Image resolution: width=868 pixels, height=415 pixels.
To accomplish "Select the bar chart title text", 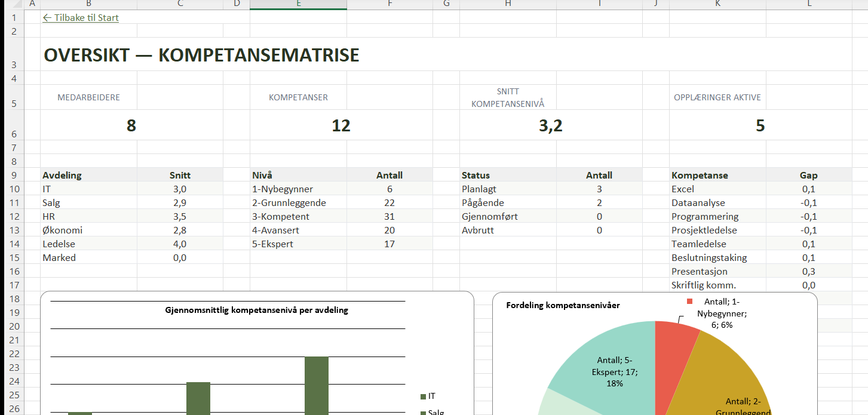I will [256, 311].
